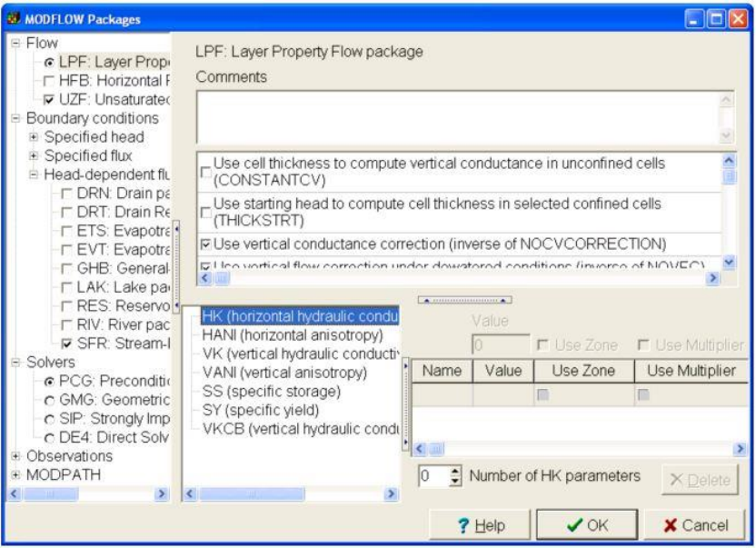This screenshot has width=756, height=548.
Task: Toggle the Use Multiplier checkbox above table
Action: (643, 345)
